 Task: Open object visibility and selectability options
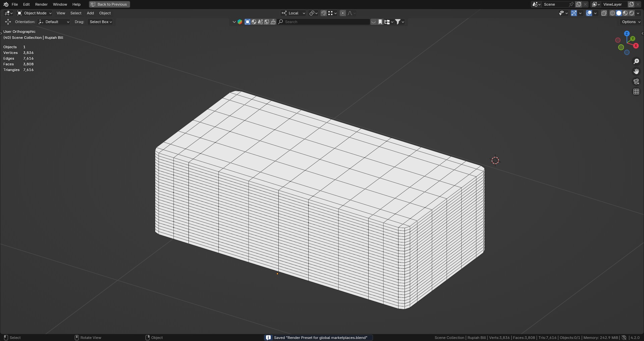click(563, 13)
